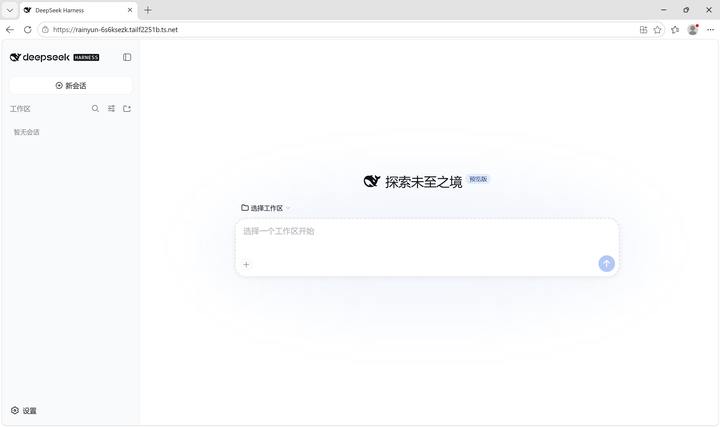Open browser settings and more menu
Viewport: 720px width, 427px height.
click(710, 30)
